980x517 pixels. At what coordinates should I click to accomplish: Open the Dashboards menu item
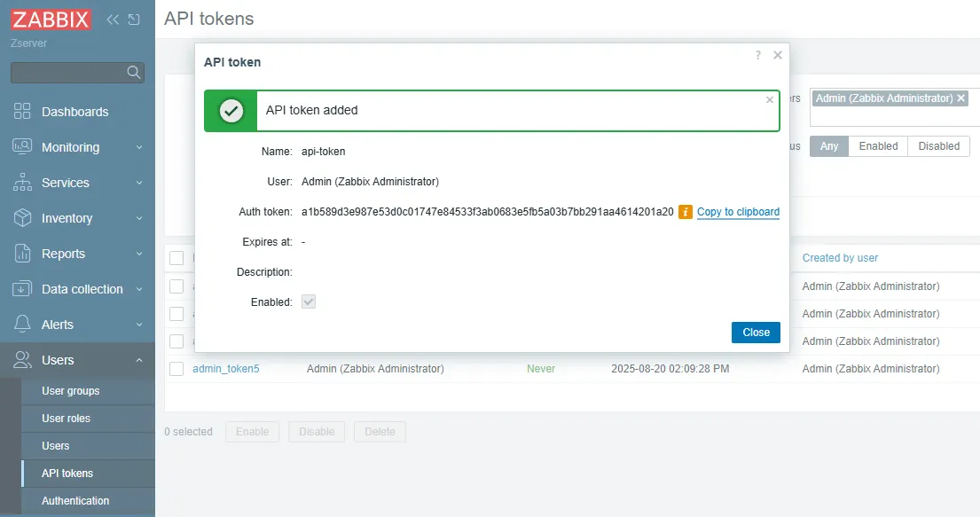tap(77, 112)
